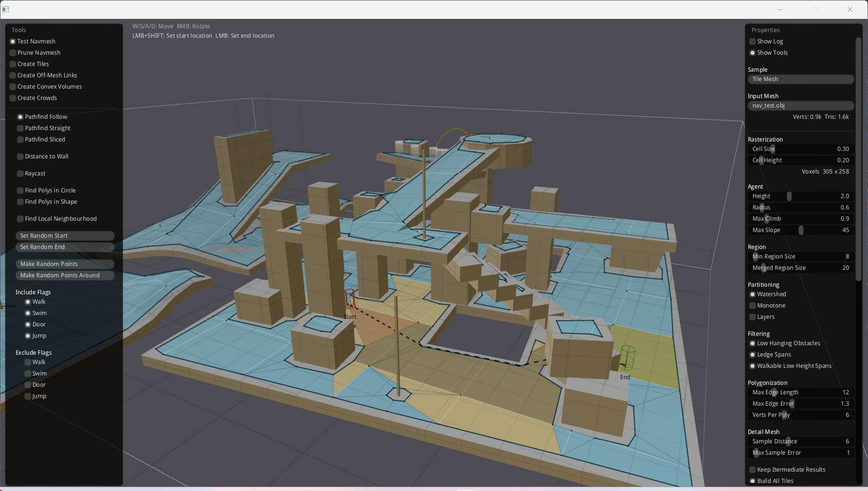This screenshot has width=868, height=491.
Task: Select the Create Crowds tool
Action: [x=33, y=98]
